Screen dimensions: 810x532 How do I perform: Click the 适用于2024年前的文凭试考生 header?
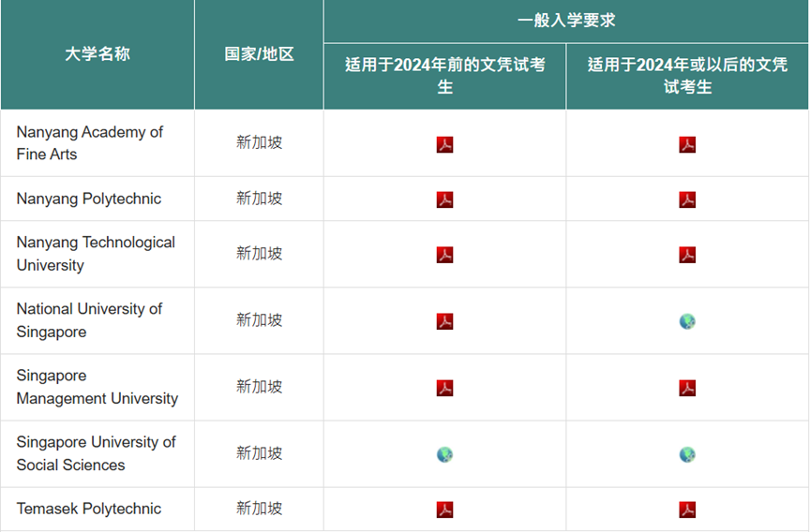pyautogui.click(x=444, y=75)
